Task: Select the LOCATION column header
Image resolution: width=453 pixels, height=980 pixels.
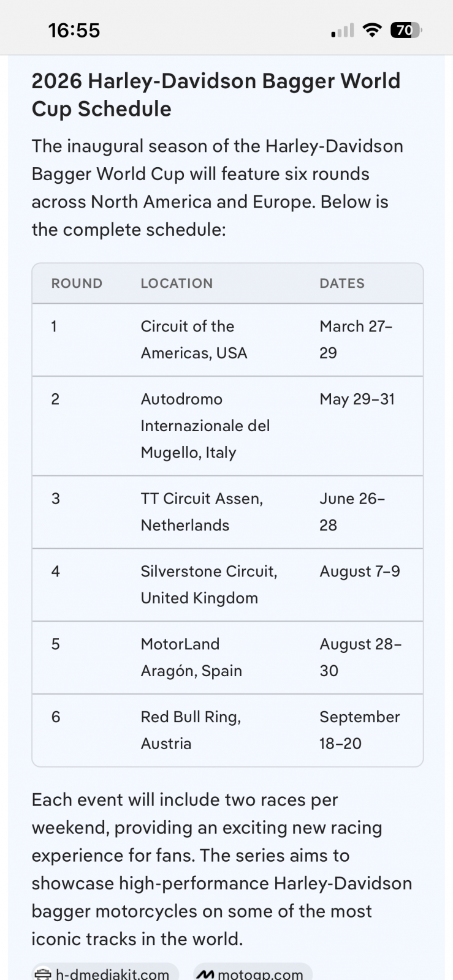Action: (177, 284)
